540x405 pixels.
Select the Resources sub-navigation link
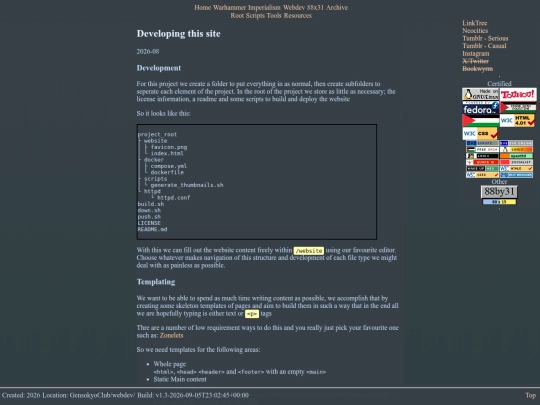pos(298,15)
